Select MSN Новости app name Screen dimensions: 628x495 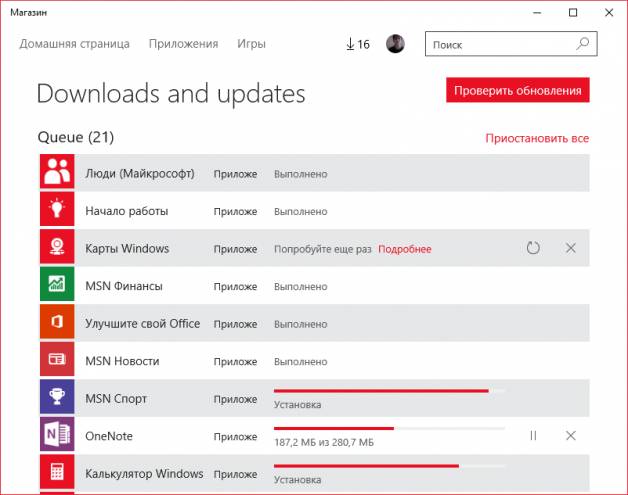point(122,361)
